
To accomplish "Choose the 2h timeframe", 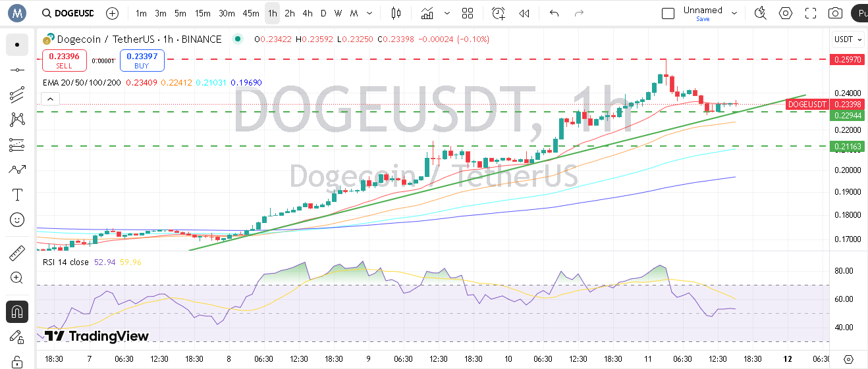I will (290, 13).
